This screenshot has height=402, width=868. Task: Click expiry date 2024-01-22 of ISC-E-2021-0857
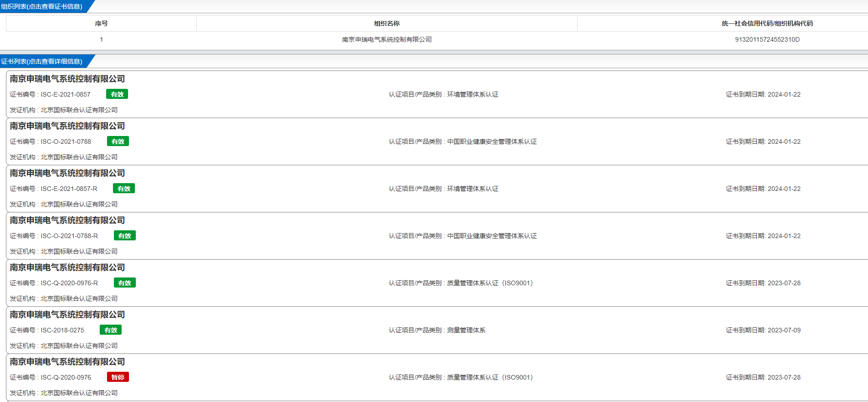click(x=784, y=94)
